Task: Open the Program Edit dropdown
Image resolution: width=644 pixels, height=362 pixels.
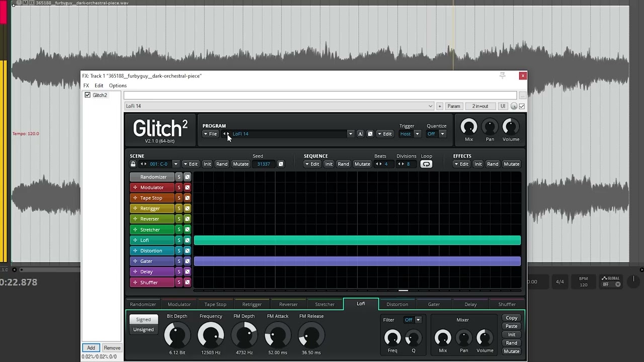Action: 385,134
